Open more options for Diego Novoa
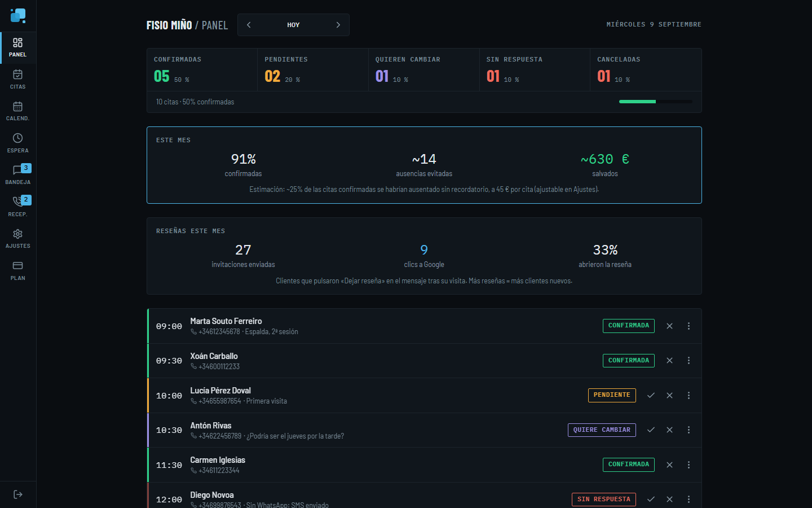Screen dimensions: 812x508 (x=689, y=500)
